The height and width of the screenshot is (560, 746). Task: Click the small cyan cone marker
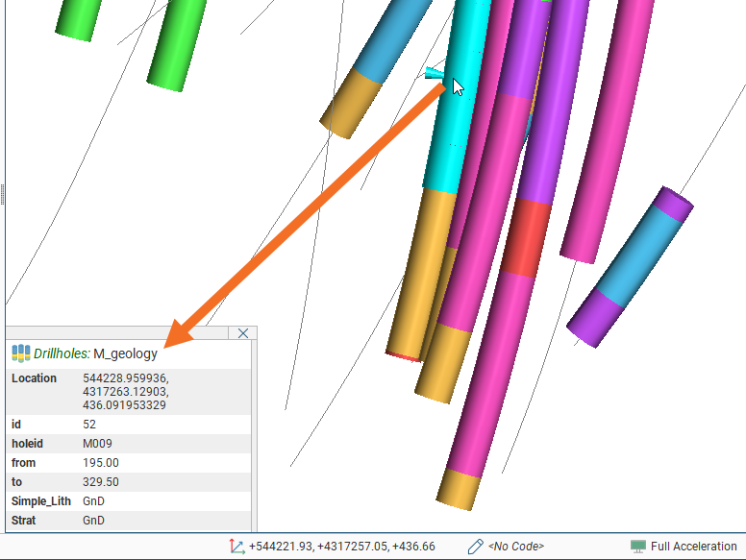coord(435,73)
